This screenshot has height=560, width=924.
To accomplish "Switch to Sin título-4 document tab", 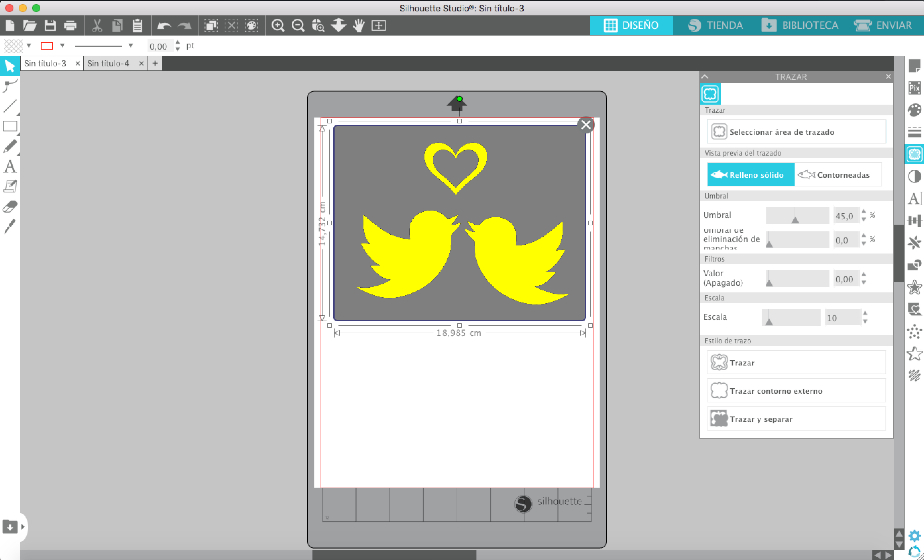I will pos(108,63).
